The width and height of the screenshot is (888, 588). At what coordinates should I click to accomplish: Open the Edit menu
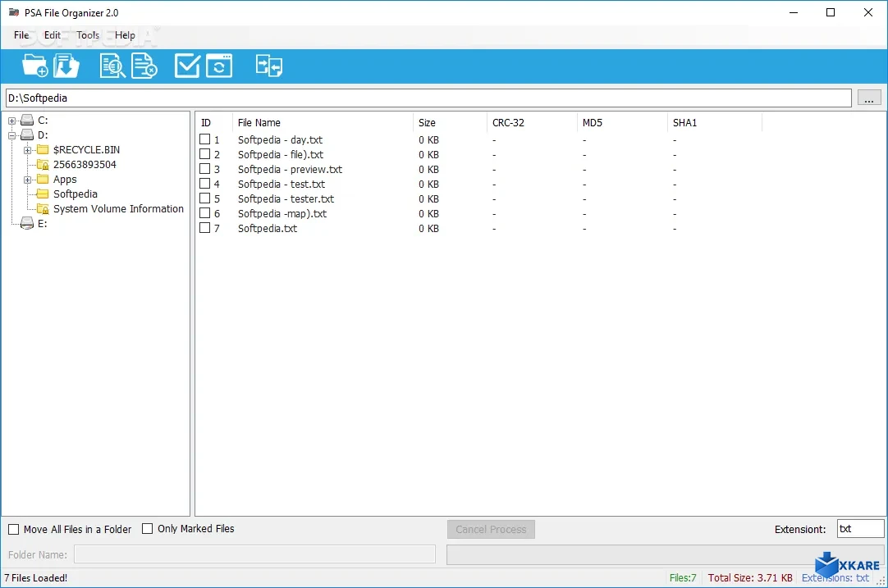click(52, 35)
